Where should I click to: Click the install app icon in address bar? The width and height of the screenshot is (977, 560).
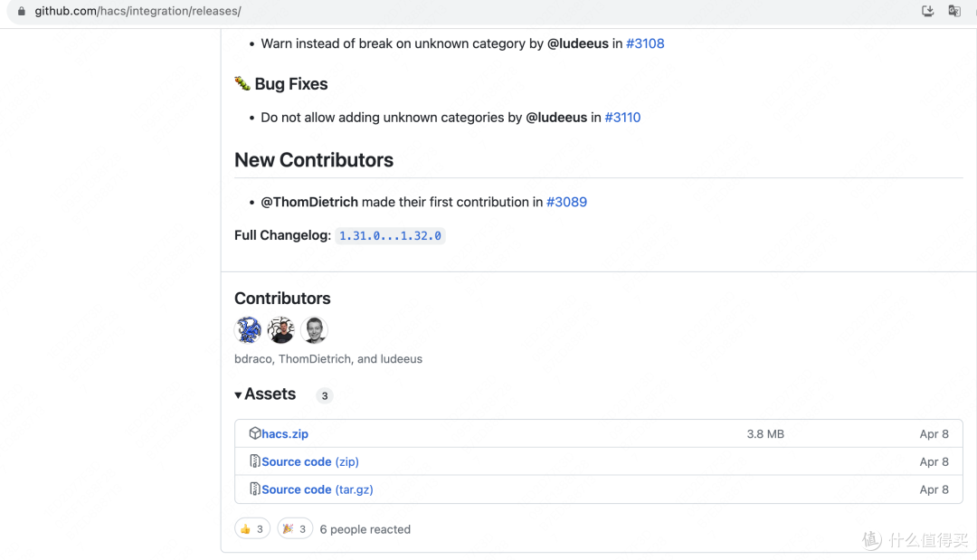[x=928, y=11]
